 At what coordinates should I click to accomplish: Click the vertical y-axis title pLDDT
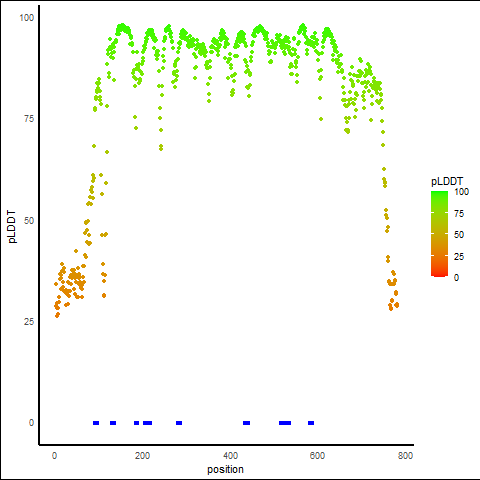[x=12, y=227]
